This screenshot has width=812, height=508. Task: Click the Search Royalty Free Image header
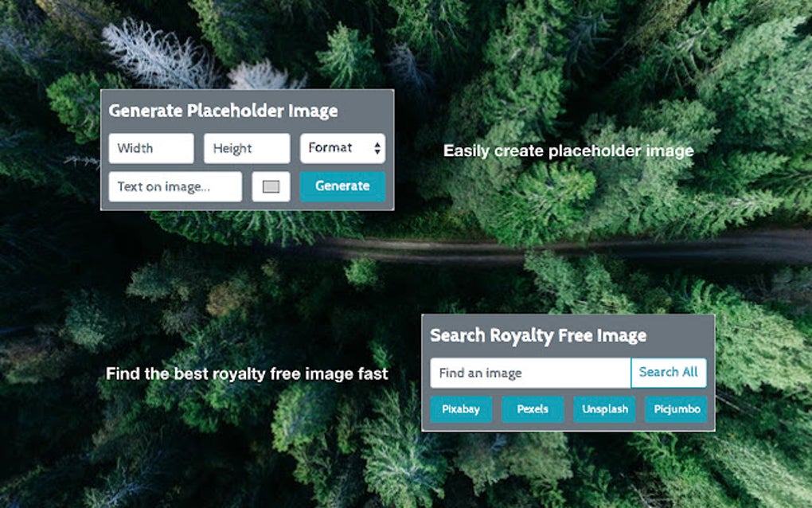click(537, 335)
